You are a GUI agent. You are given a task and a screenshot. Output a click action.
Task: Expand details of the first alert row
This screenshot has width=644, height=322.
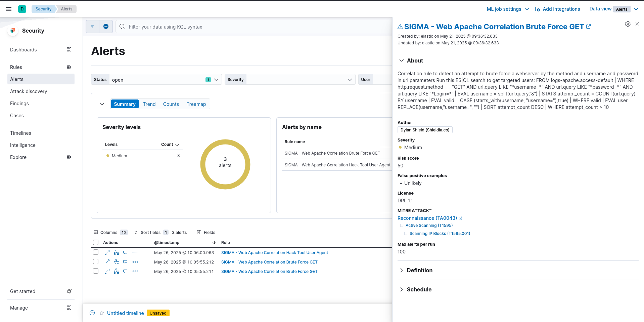pyautogui.click(x=107, y=252)
